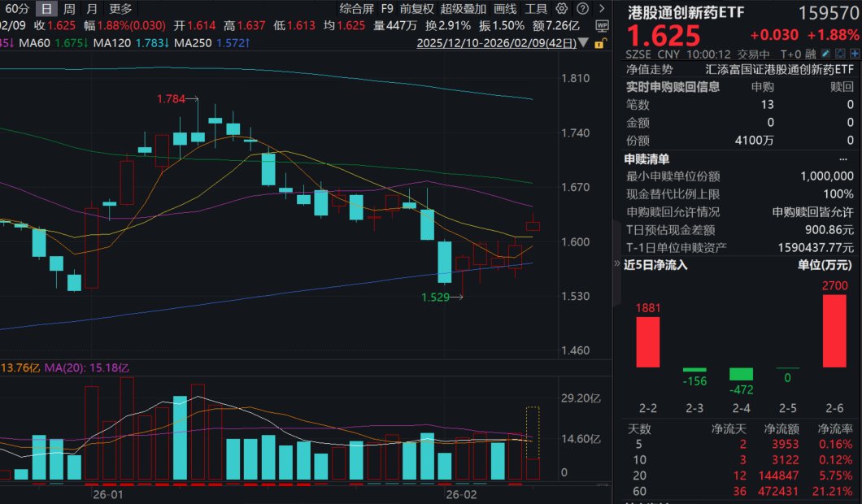Click the pencil edit icon beside T+0
The image size is (862, 504).
[x=825, y=54]
